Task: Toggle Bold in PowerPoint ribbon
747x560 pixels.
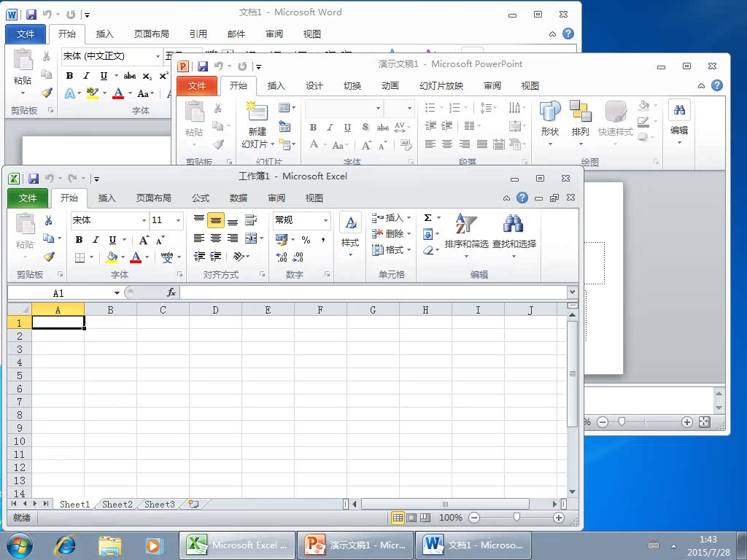Action: (313, 127)
